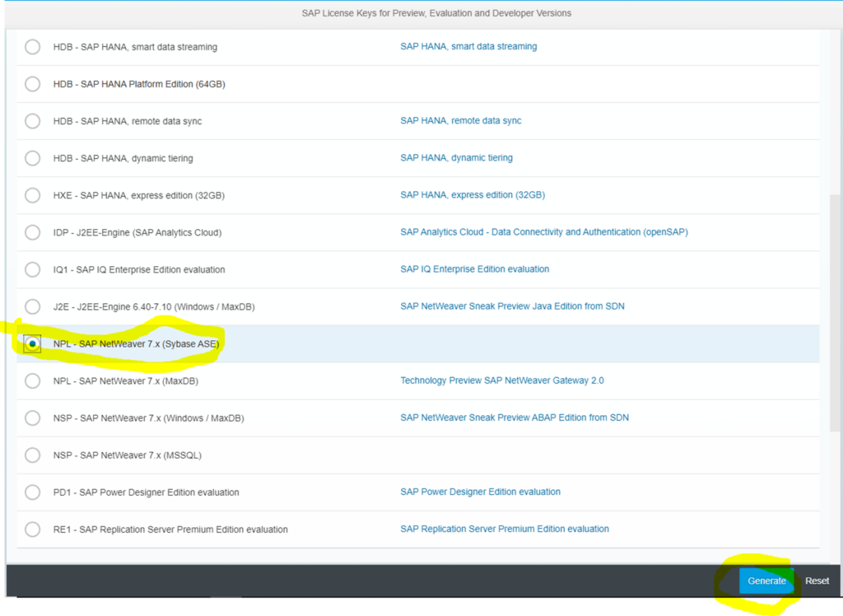The height and width of the screenshot is (616, 843).
Task: Click label HDB - SAP HANA, smart data streaming
Action: pyautogui.click(x=135, y=47)
